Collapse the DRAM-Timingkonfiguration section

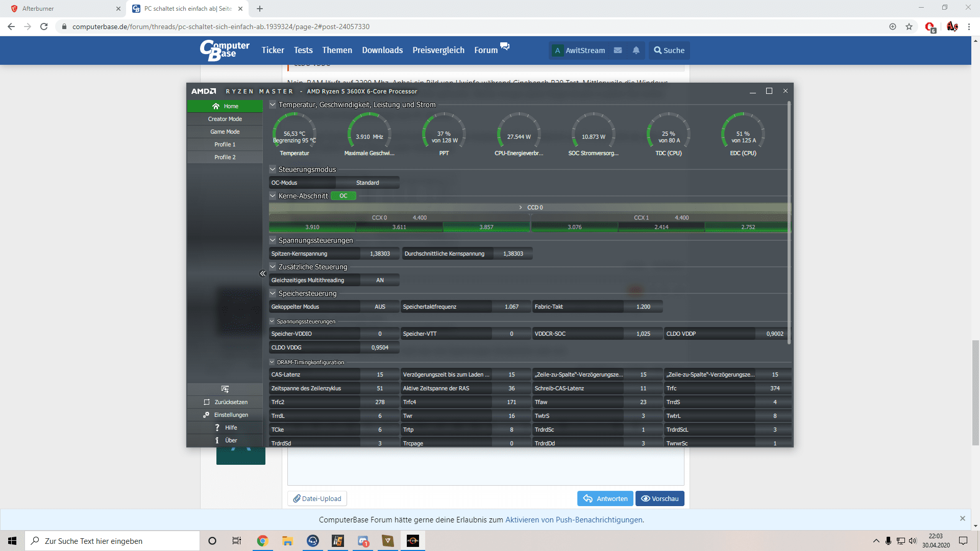click(x=272, y=362)
